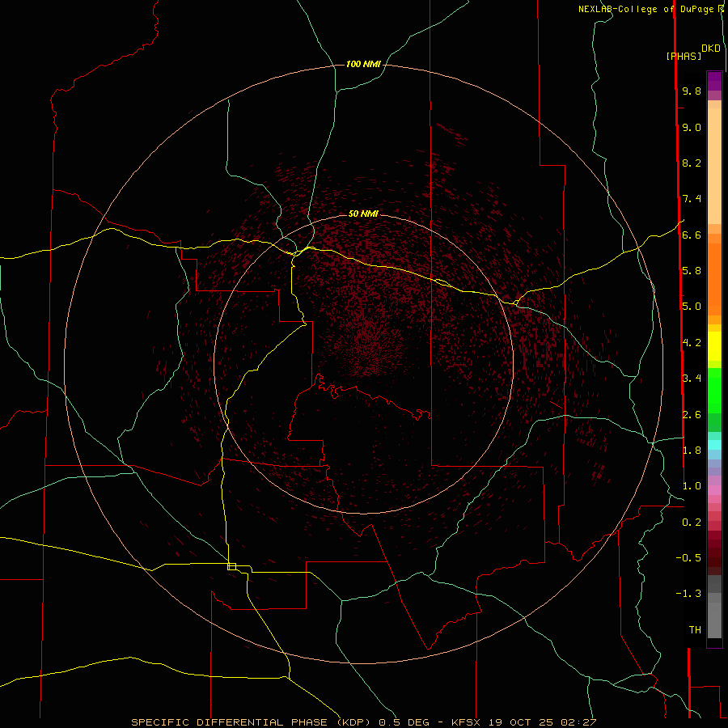Click the [PHAS] legend header
This screenshot has width=728, height=728.
point(684,56)
